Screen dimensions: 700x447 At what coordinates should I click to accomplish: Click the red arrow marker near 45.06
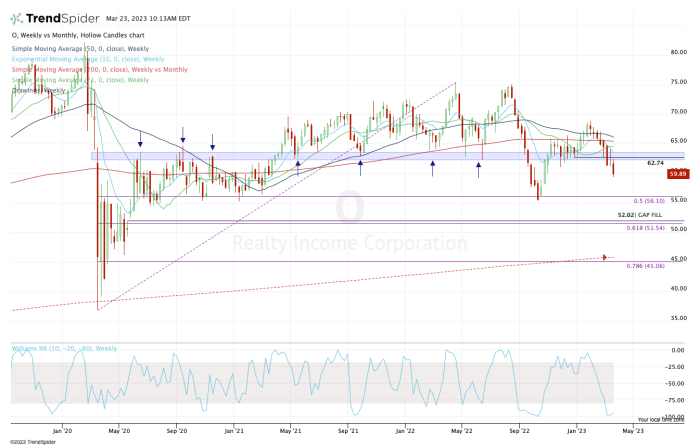click(x=605, y=258)
